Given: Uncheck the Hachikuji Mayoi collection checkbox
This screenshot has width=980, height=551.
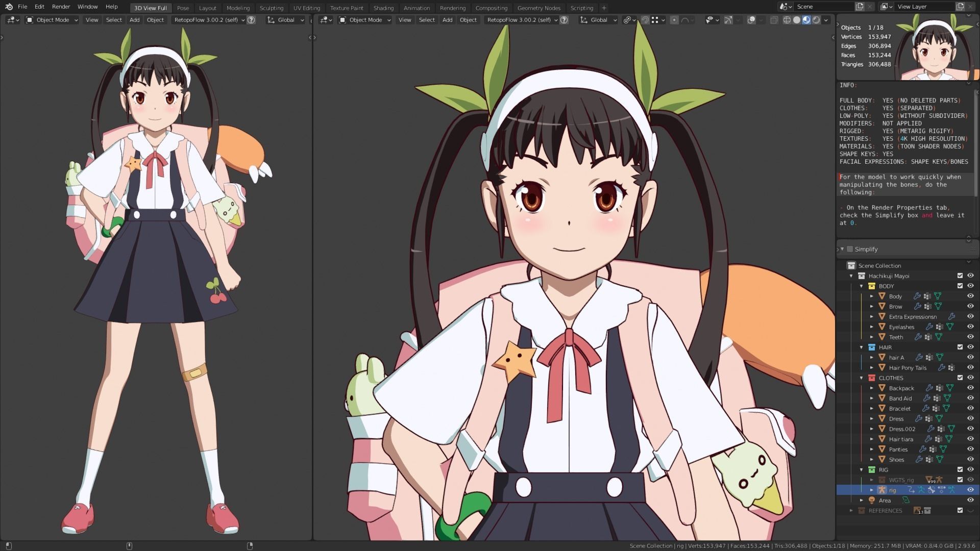Looking at the screenshot, I should [960, 275].
